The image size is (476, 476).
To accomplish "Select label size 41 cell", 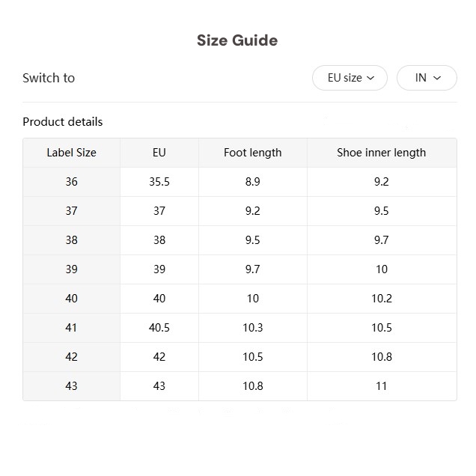I will click(x=72, y=328).
